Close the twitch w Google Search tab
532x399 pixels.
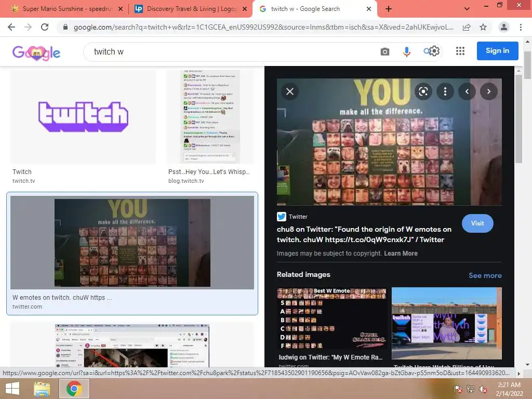[369, 9]
